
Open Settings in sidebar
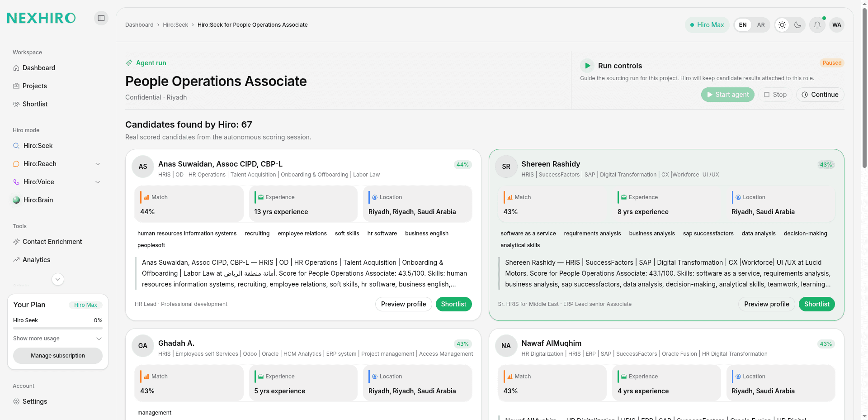tap(58, 401)
